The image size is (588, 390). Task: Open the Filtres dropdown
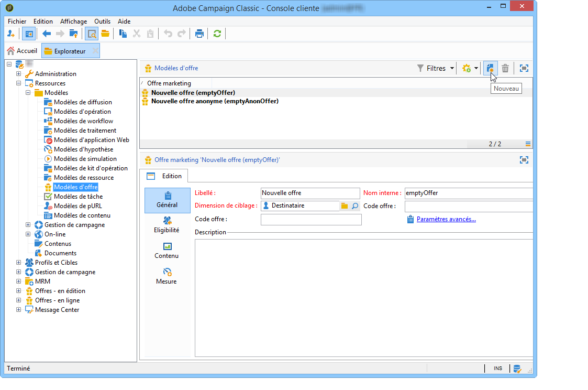click(436, 68)
